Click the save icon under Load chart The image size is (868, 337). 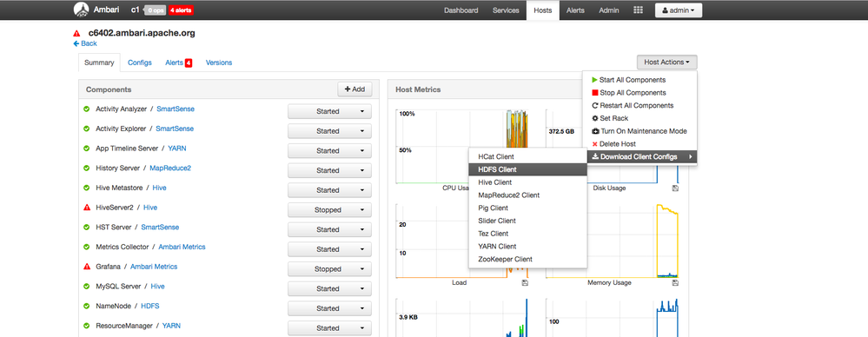(x=525, y=283)
